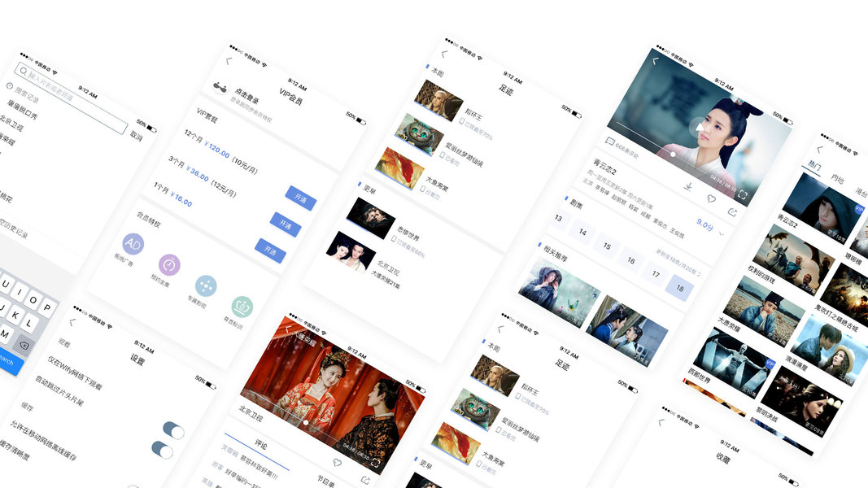This screenshot has height=488, width=868.
Task: Tap the share icon beside 节目单
Action: (x=364, y=480)
